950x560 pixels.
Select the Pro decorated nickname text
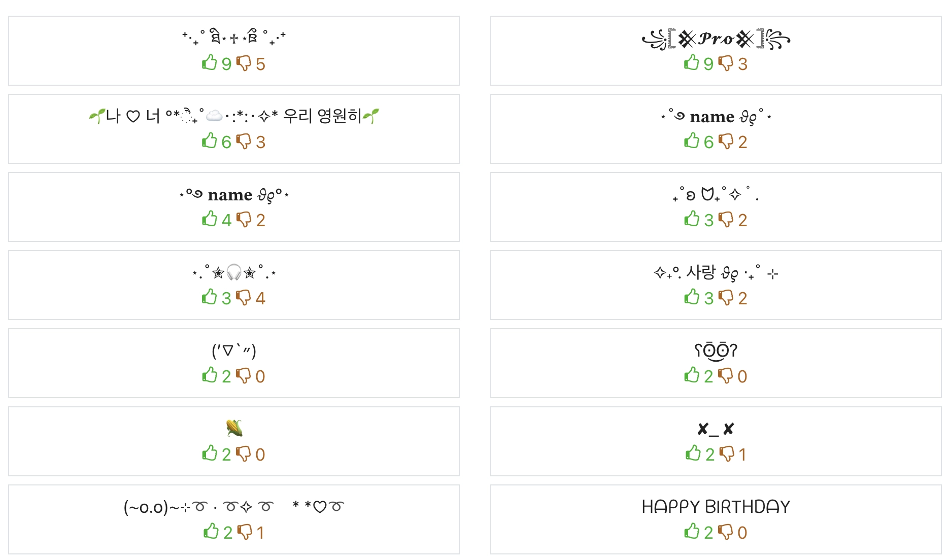(716, 39)
